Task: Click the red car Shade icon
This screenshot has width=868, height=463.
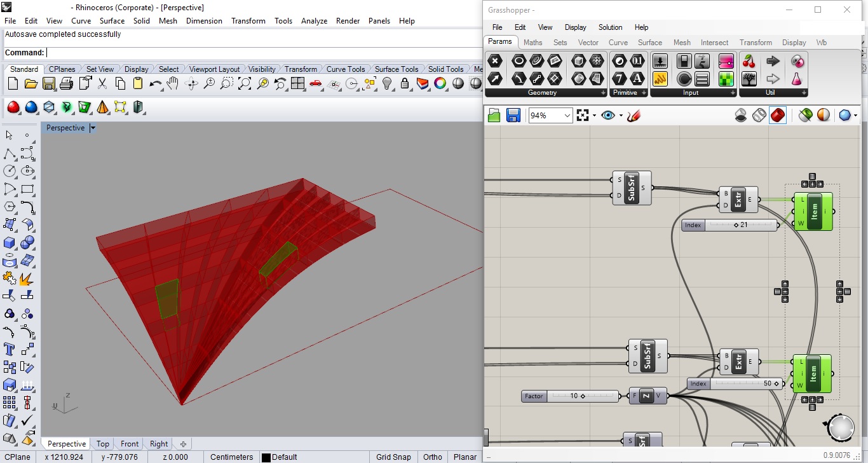Action: click(x=316, y=83)
